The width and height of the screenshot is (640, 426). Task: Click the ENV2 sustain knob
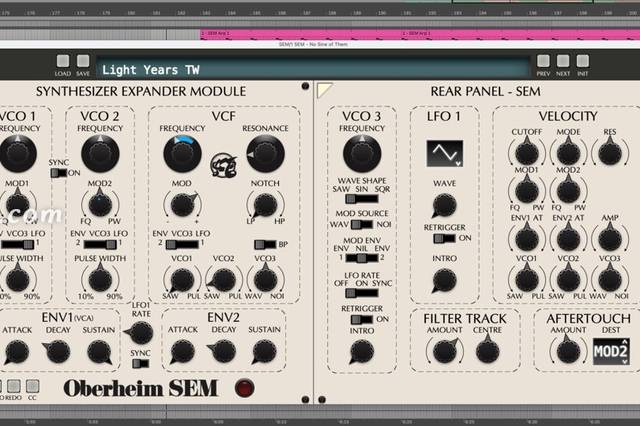pos(264,352)
